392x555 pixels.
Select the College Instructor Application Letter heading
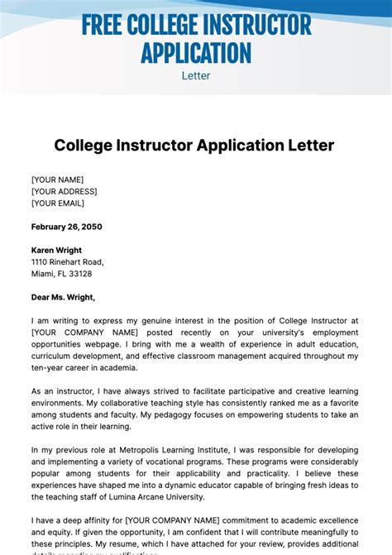(194, 146)
